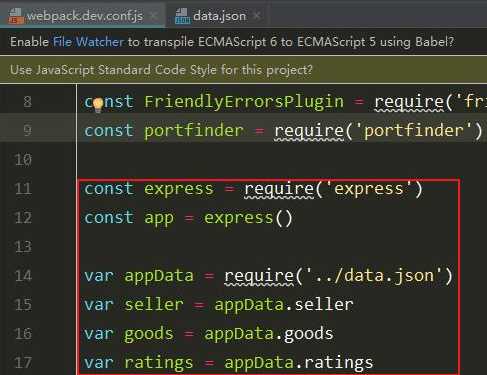Click require call on portfinder line
487x375 pixels.
309,131
